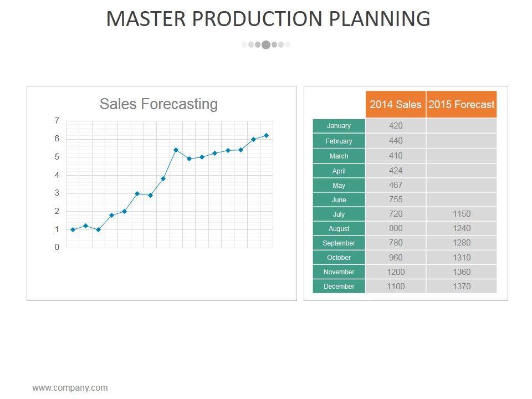Click the 2015 Forecast column header

pyautogui.click(x=462, y=104)
